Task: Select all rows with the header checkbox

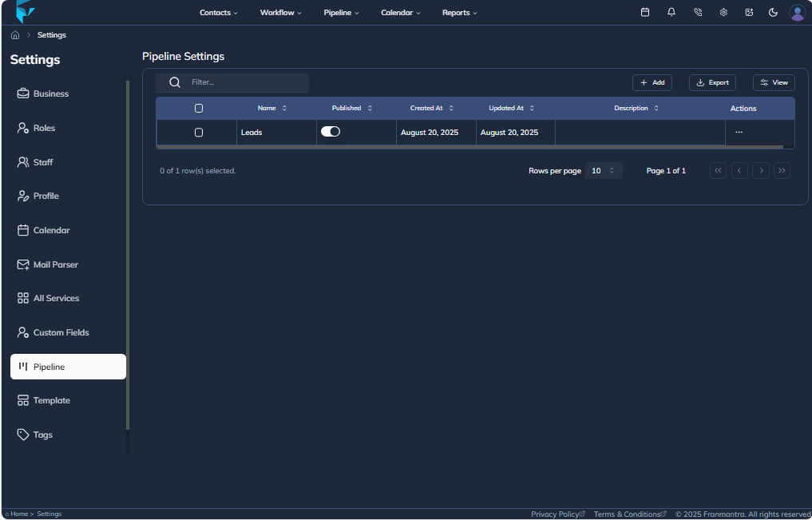Action: point(199,108)
